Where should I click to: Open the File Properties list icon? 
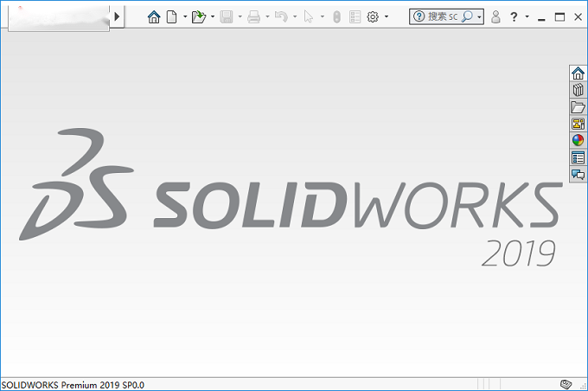coord(355,17)
